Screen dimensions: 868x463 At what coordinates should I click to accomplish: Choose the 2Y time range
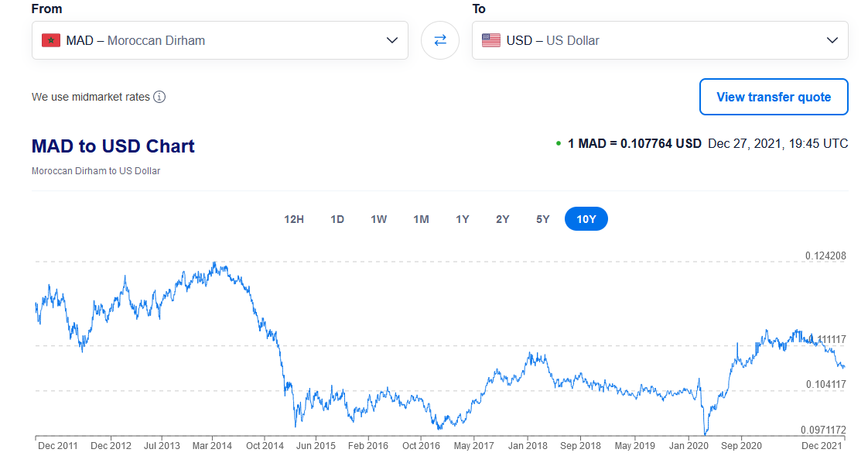pyautogui.click(x=503, y=219)
